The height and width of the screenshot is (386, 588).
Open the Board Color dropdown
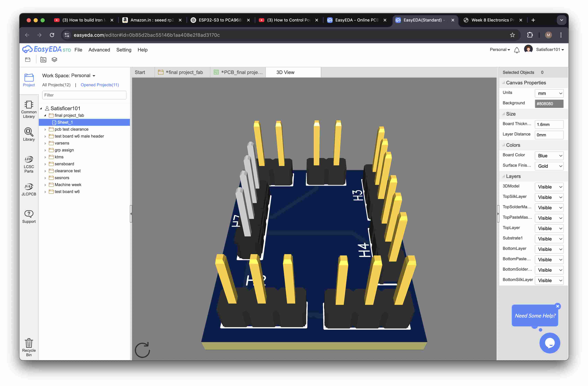click(549, 156)
